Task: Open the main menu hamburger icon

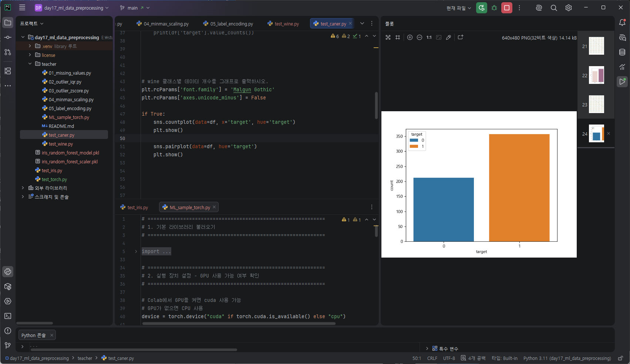Action: 22,7
